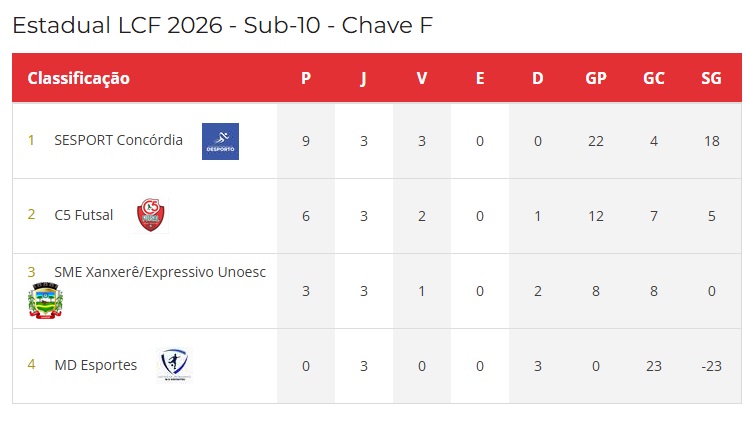Open the MD Esportes team name
This screenshot has height=421, width=749.
click(x=96, y=365)
